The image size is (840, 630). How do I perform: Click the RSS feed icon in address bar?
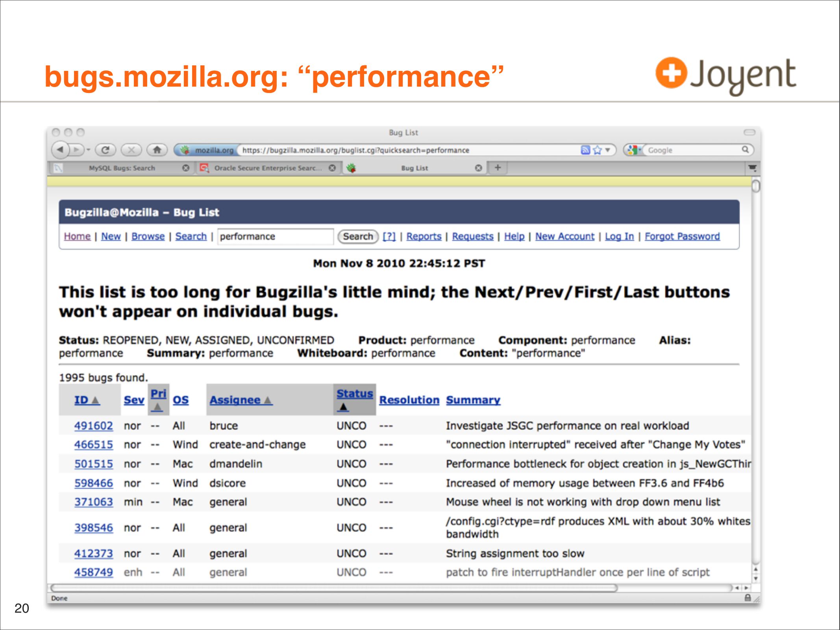coord(585,150)
